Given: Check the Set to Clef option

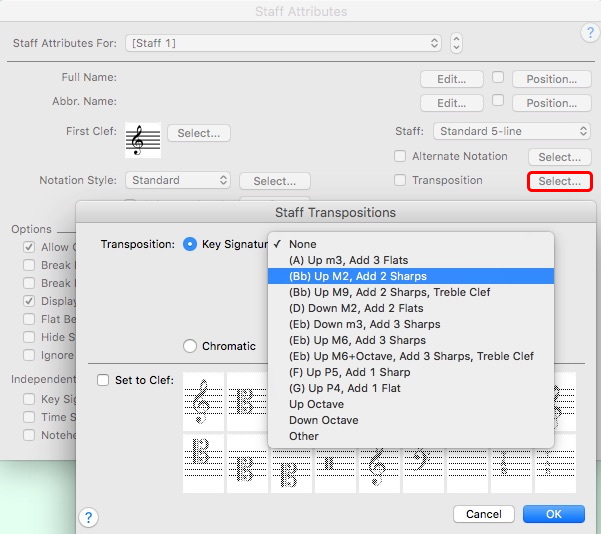Looking at the screenshot, I should pos(103,380).
